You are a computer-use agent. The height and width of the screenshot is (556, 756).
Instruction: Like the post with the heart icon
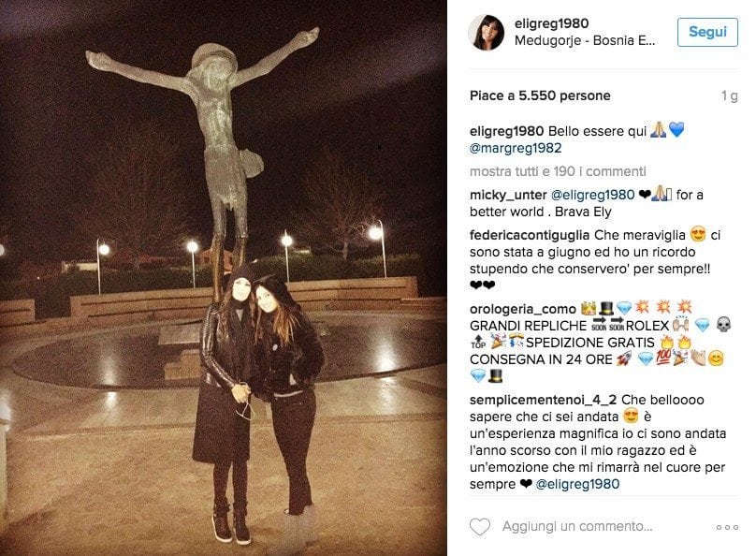click(480, 527)
